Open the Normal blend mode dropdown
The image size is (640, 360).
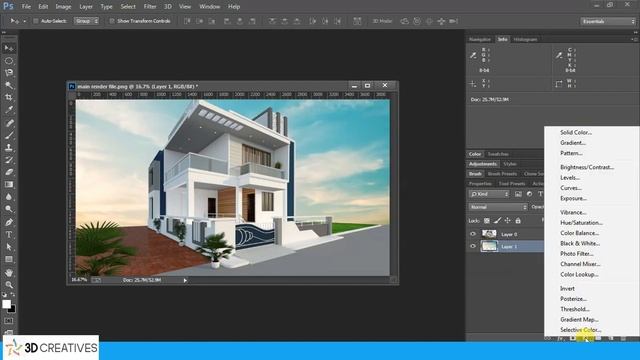click(498, 207)
